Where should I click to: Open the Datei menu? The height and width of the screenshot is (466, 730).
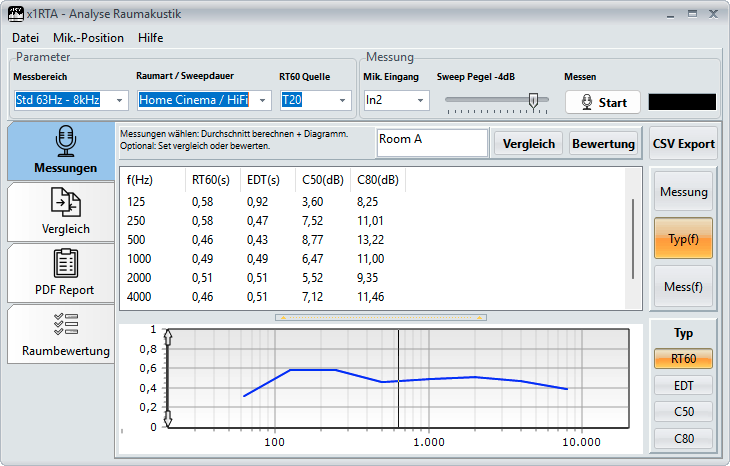click(25, 38)
